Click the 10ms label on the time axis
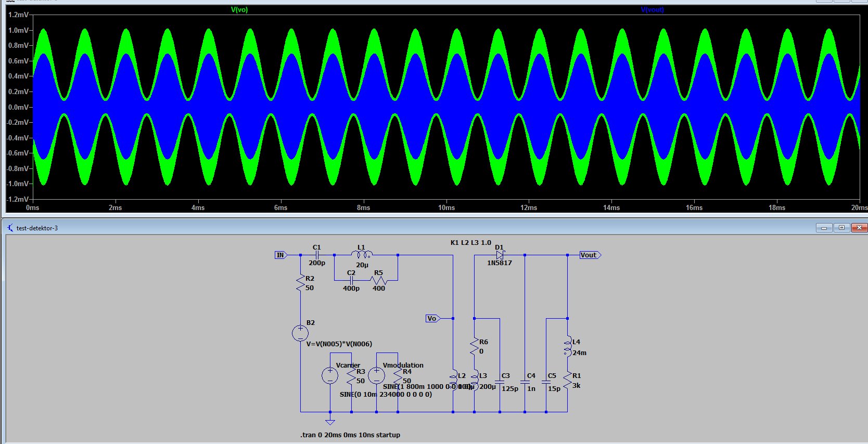The height and width of the screenshot is (444, 868). [x=446, y=207]
